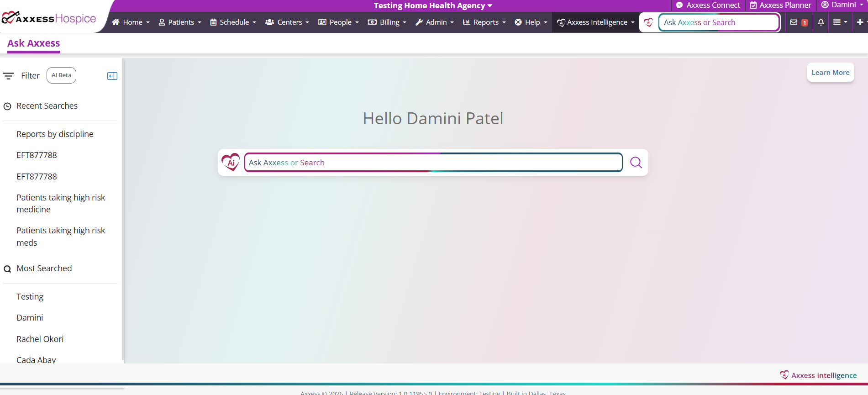Open notifications bell icon
Viewport: 868px width, 395px height.
(821, 22)
